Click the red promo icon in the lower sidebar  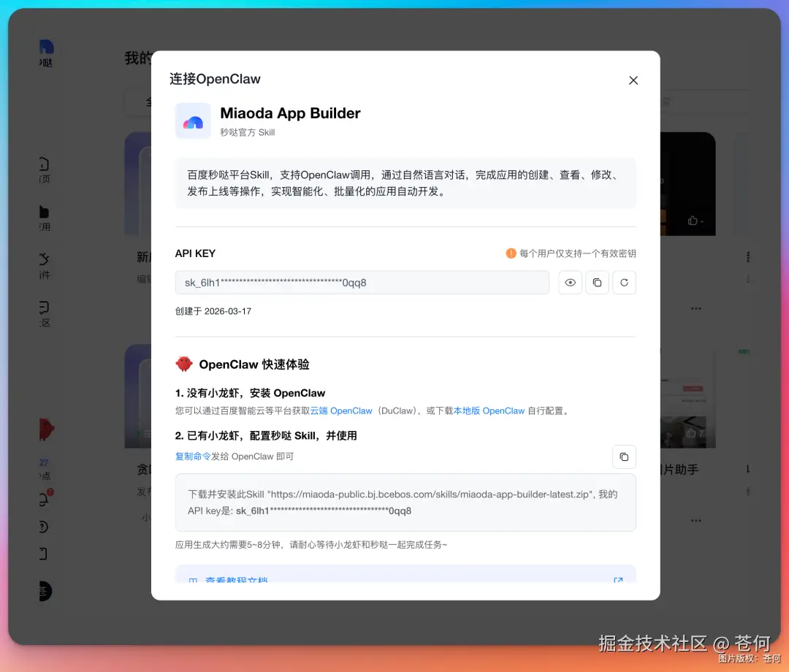coord(46,430)
